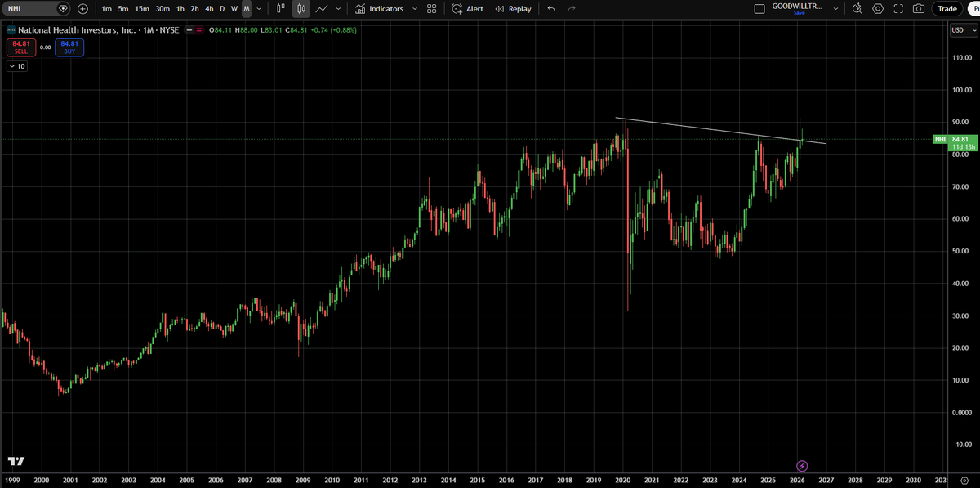Select the white descending trendline
Image resolution: width=980 pixels, height=488 pixels.
tap(719, 131)
